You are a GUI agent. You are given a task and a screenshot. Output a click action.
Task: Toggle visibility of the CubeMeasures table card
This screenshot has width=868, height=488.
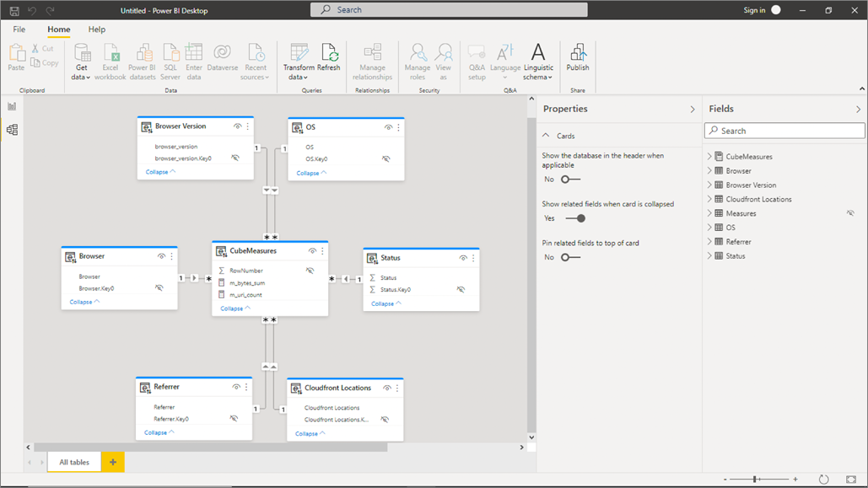[x=312, y=251]
